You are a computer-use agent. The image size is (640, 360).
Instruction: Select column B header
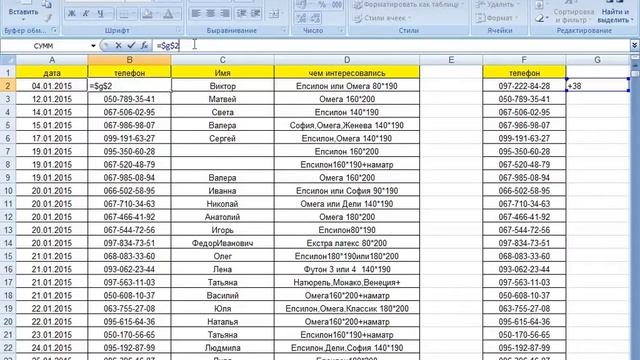tap(129, 60)
